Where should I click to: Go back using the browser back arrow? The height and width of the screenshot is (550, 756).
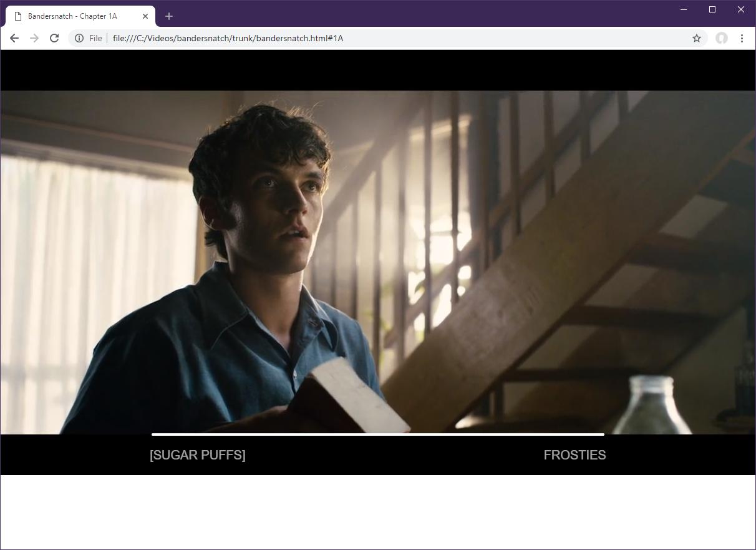coord(14,38)
